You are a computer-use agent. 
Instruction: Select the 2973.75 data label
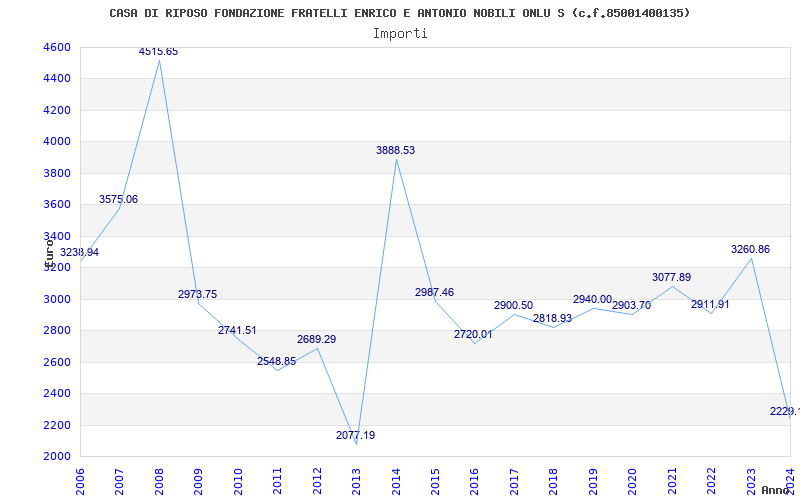coord(197,294)
